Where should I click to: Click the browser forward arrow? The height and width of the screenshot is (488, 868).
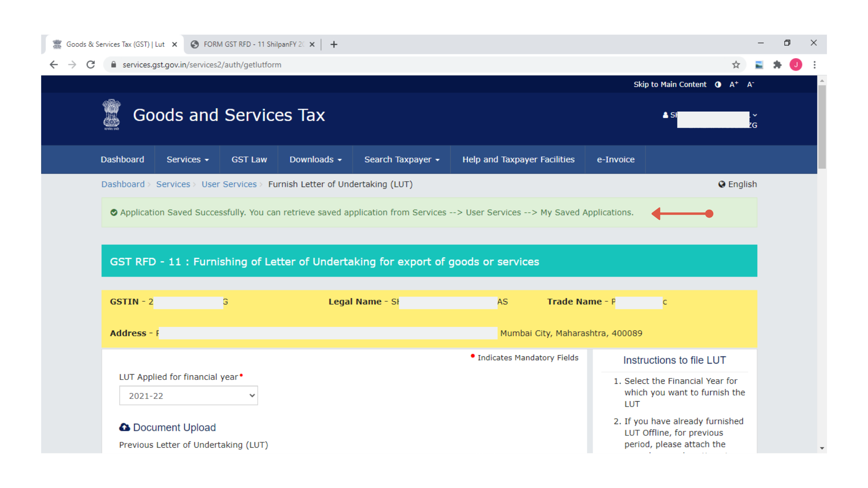pyautogui.click(x=72, y=65)
